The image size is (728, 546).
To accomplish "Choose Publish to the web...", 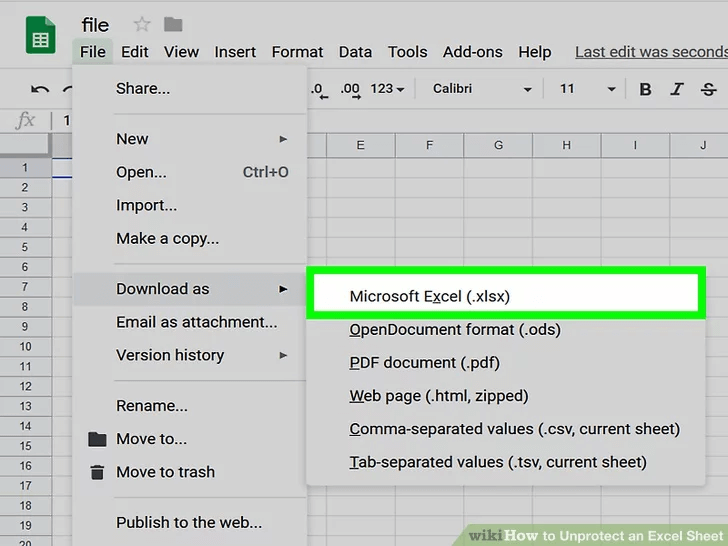I will coord(190,523).
